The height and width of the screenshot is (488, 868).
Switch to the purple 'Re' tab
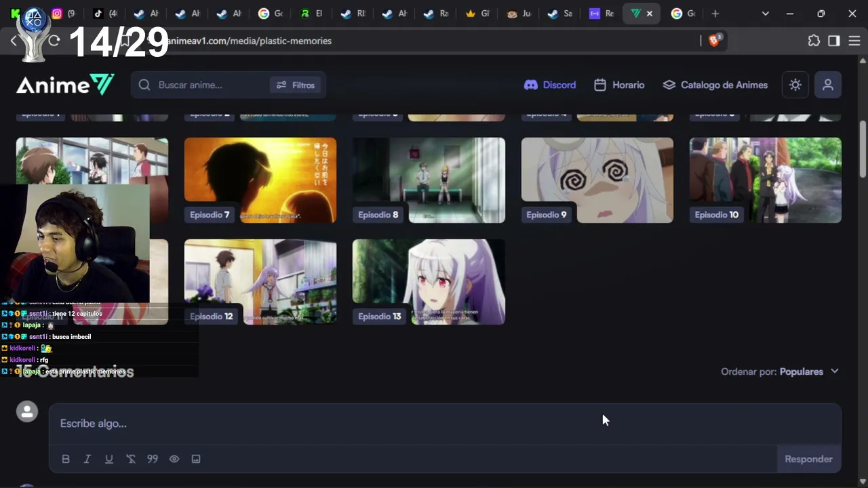tap(601, 14)
